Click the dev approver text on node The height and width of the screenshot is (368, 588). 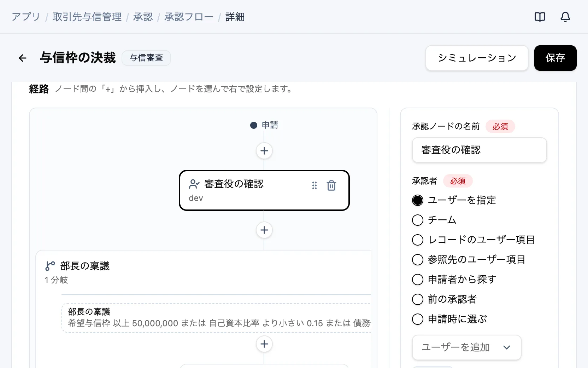196,198
